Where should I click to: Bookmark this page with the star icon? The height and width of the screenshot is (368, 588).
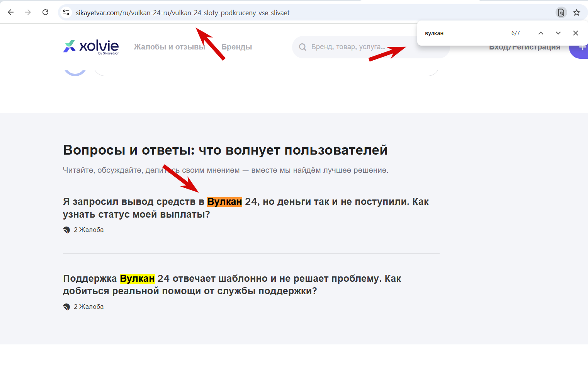point(576,13)
